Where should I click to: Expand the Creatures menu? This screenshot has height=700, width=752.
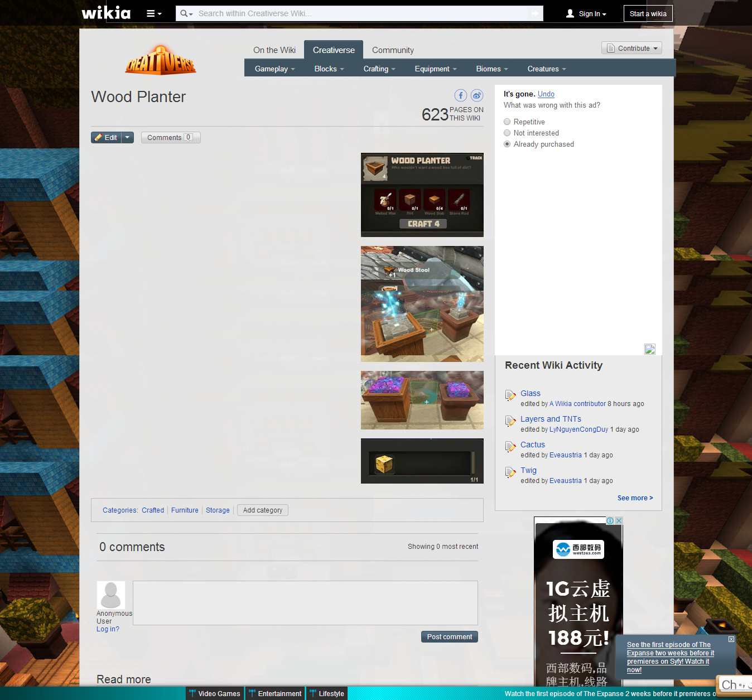click(547, 69)
